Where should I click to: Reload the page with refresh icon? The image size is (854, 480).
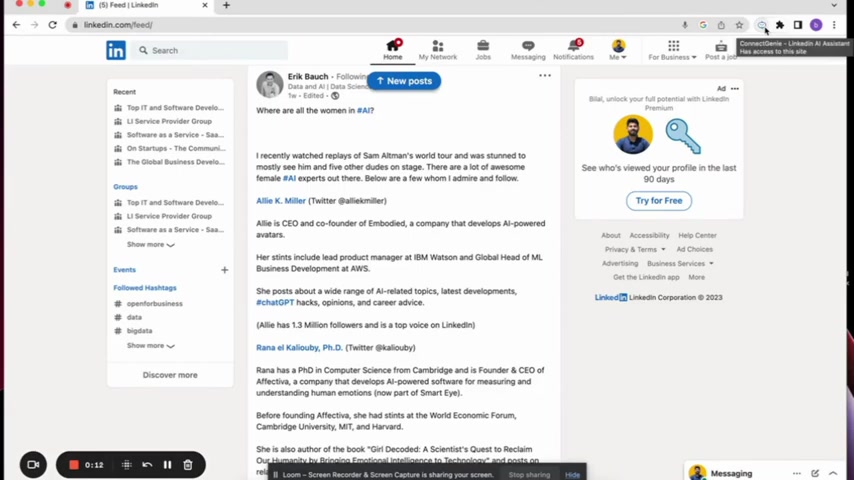click(52, 25)
